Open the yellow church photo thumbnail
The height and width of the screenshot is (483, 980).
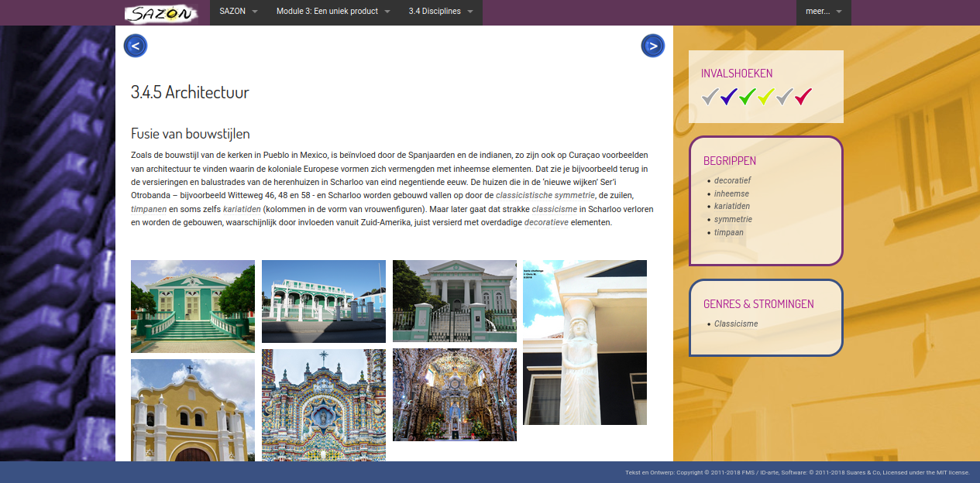(x=192, y=410)
